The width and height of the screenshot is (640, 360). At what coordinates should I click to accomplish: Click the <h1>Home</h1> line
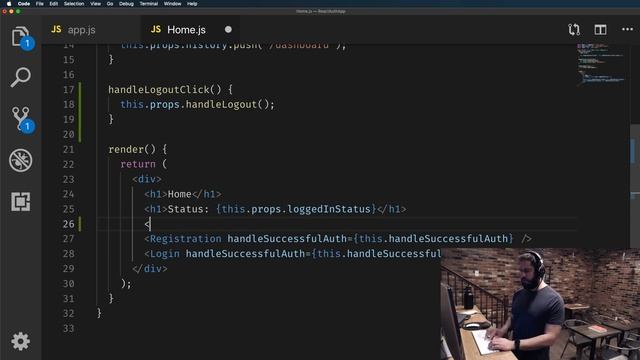(183, 194)
